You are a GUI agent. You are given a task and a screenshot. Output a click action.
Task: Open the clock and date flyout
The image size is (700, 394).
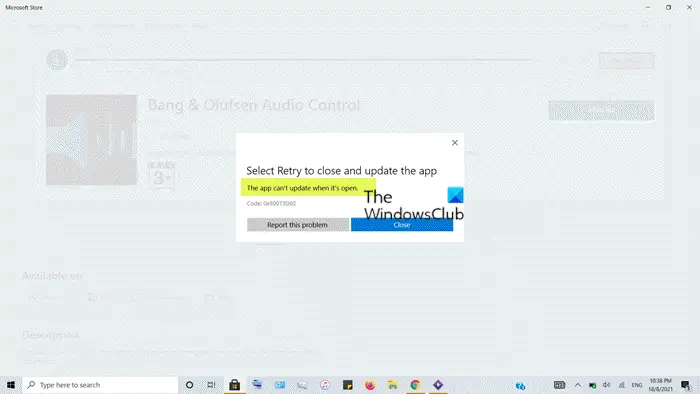661,385
